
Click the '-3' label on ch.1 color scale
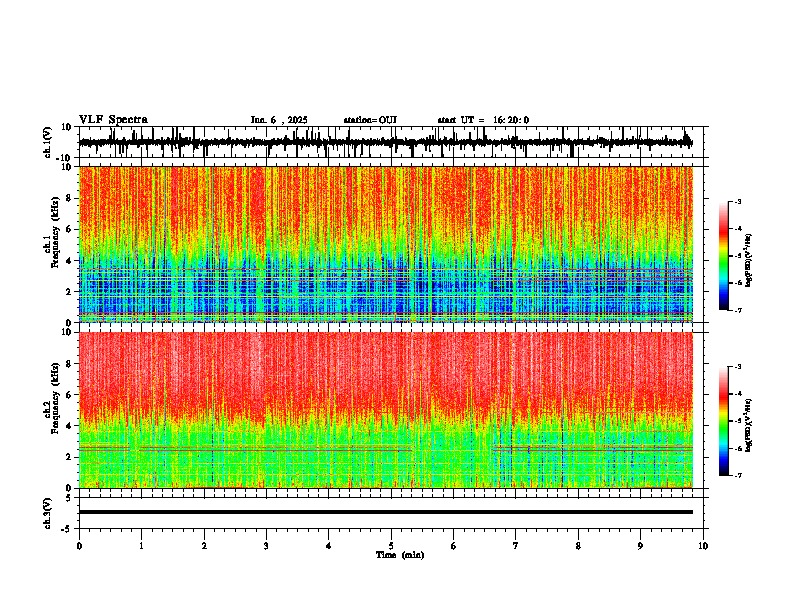(x=738, y=201)
